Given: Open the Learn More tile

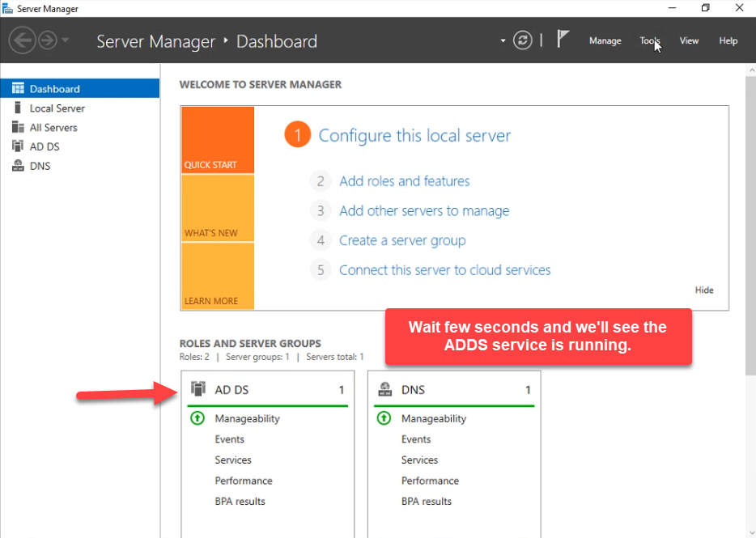Looking at the screenshot, I should tap(218, 276).
